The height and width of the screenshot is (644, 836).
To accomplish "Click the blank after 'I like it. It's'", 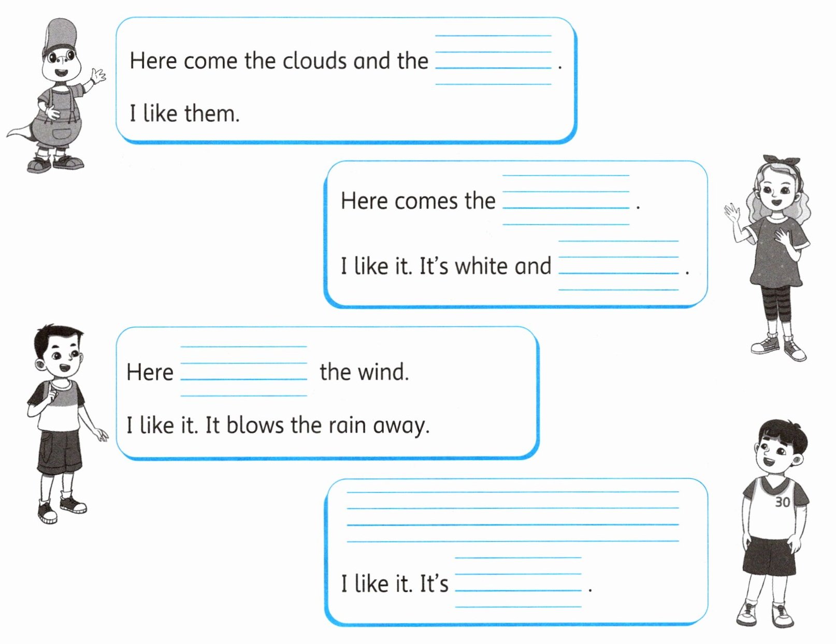I will coord(518,582).
